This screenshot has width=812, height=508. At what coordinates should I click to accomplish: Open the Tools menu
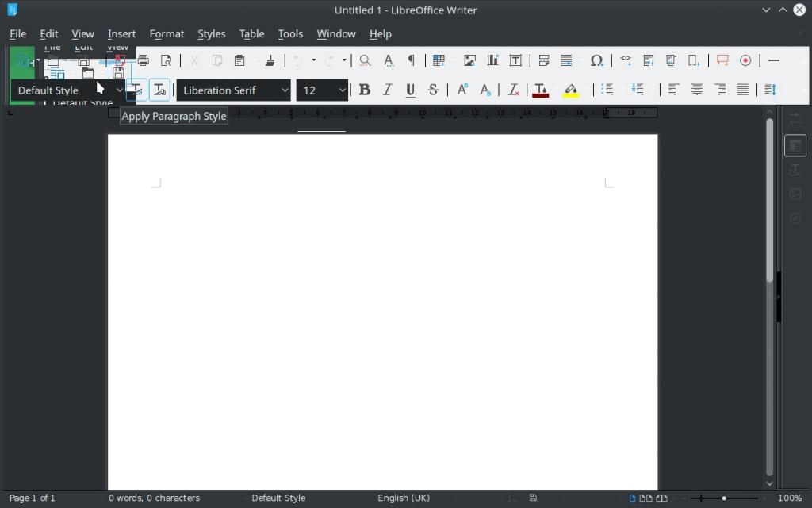(290, 34)
